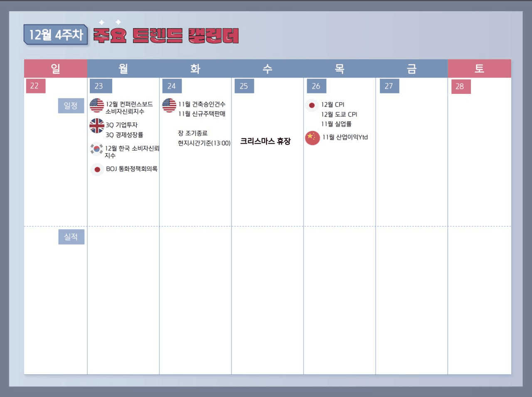Click the 일정 row label
Viewport: 532px width, 397px height.
coord(71,106)
